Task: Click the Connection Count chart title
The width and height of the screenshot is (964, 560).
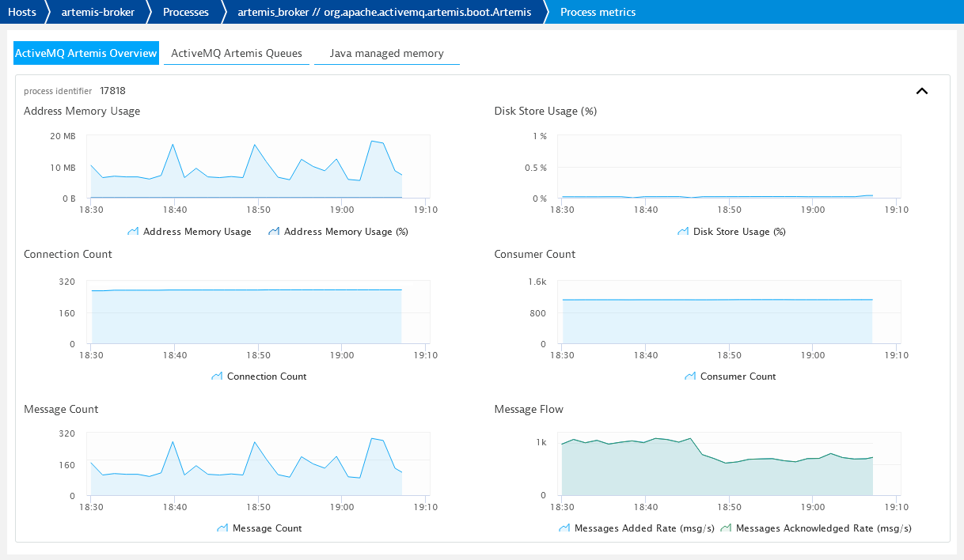Action: 68,254
